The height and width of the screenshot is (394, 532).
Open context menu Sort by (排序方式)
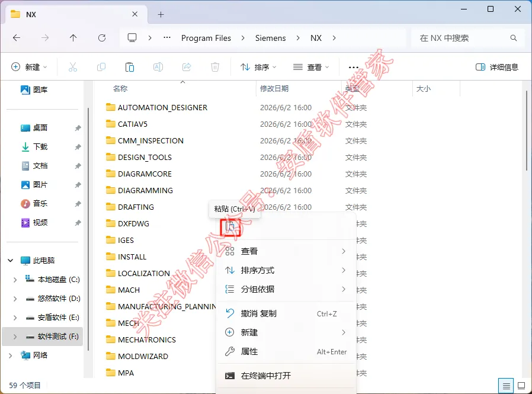coord(286,271)
